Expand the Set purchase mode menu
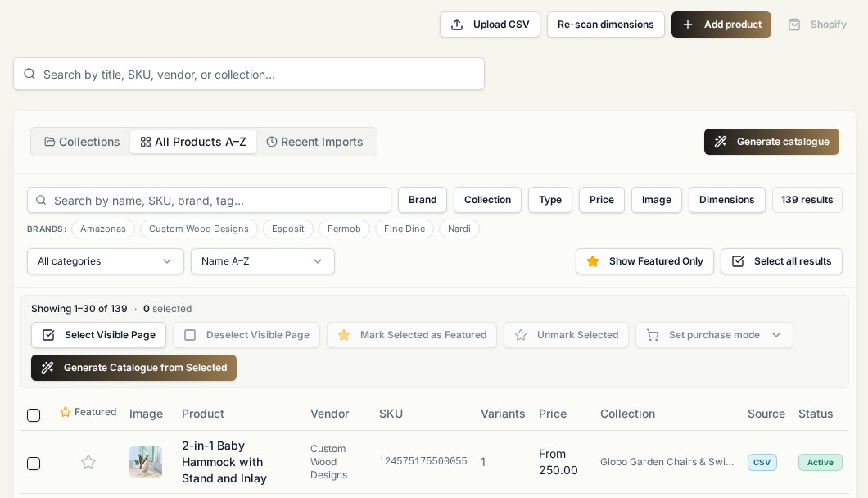Viewport: 868px width, 498px height. pyautogui.click(x=714, y=334)
